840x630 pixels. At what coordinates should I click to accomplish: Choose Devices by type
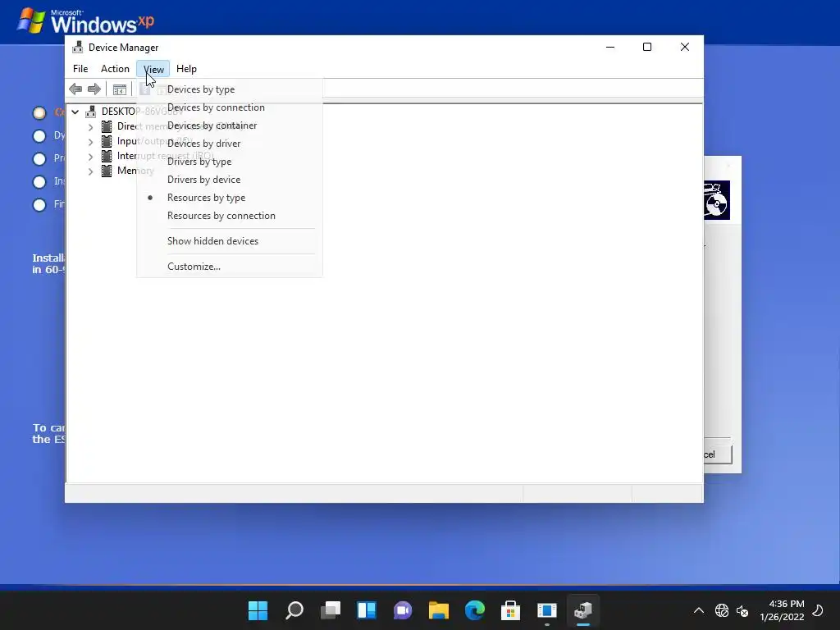230,89
